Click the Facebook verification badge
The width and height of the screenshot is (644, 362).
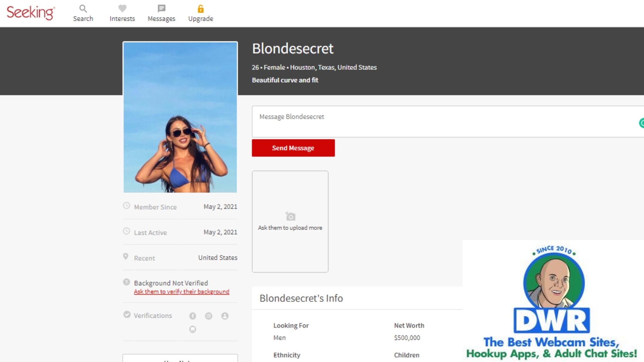[x=193, y=316]
